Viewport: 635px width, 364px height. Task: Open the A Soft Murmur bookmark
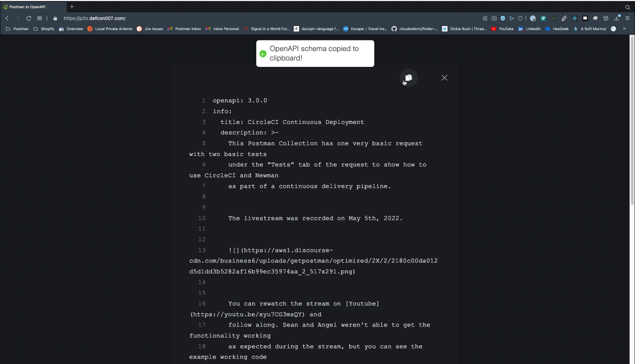coord(590,29)
